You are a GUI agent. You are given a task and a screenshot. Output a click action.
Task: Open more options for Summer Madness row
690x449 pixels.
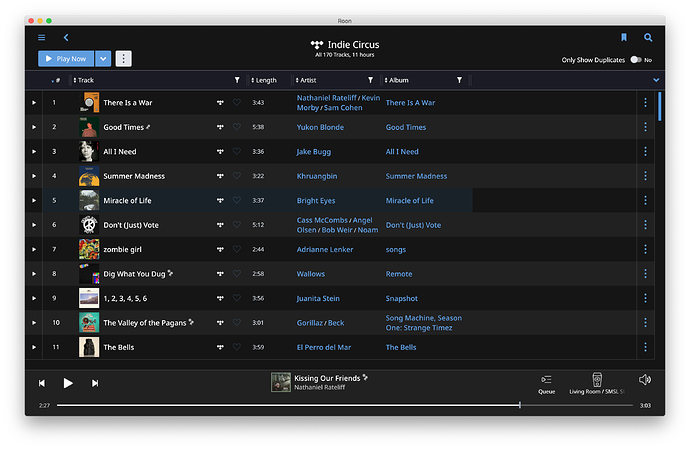pyautogui.click(x=645, y=176)
